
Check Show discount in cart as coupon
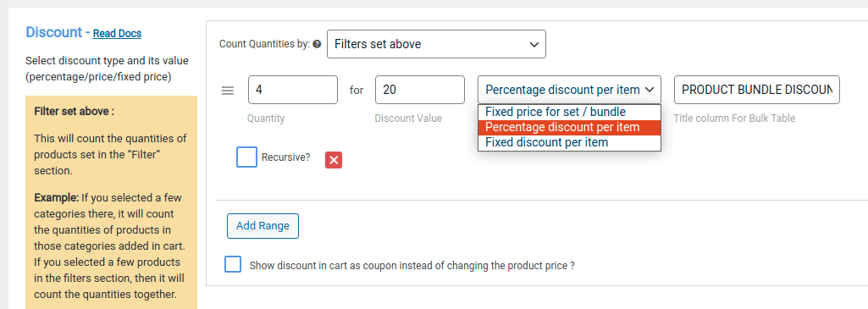click(233, 264)
